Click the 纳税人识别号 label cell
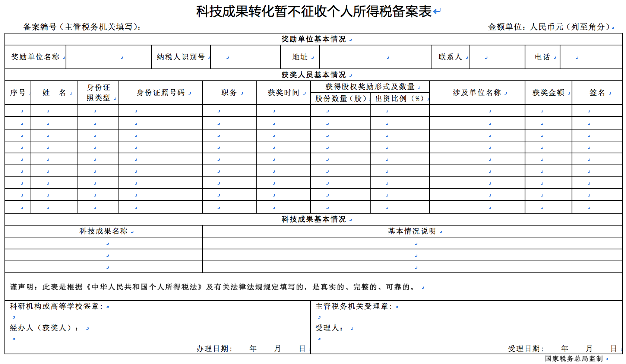626x364 pixels. (x=181, y=57)
